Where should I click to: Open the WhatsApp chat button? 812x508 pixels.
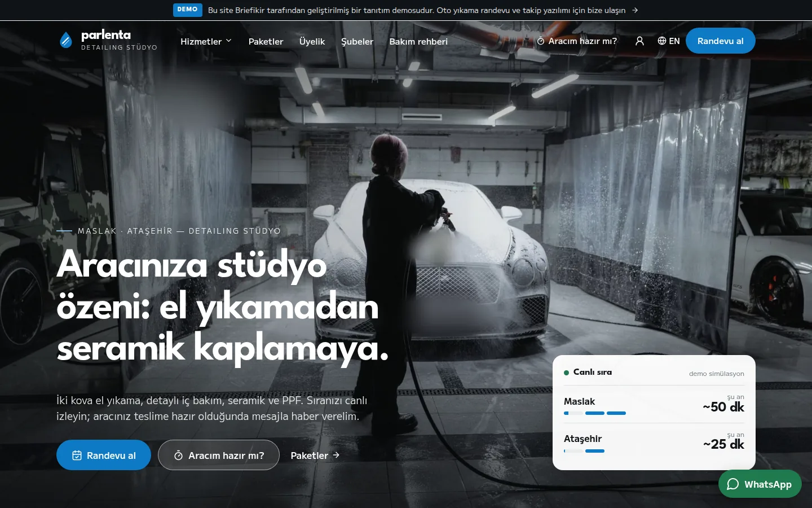coord(760,484)
